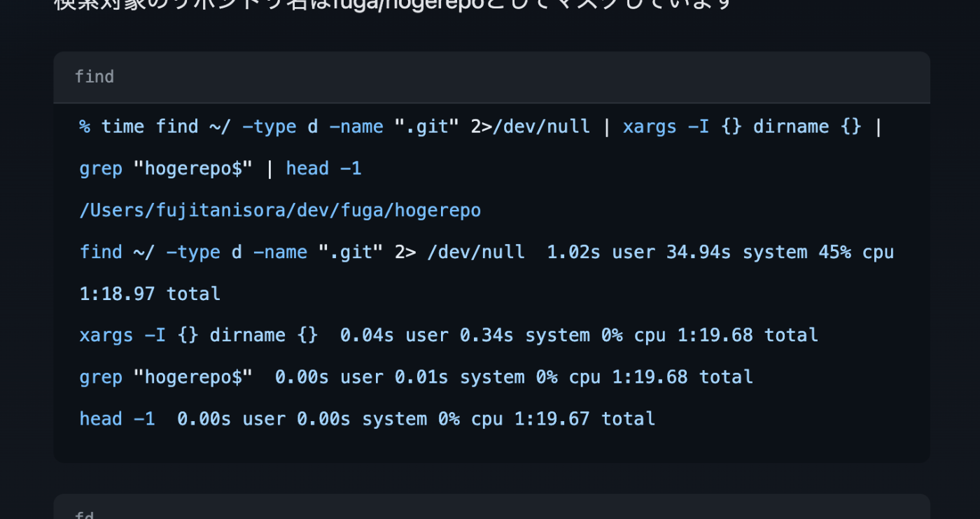Click the "find" code block title
The height and width of the screenshot is (519, 980).
coord(94,77)
